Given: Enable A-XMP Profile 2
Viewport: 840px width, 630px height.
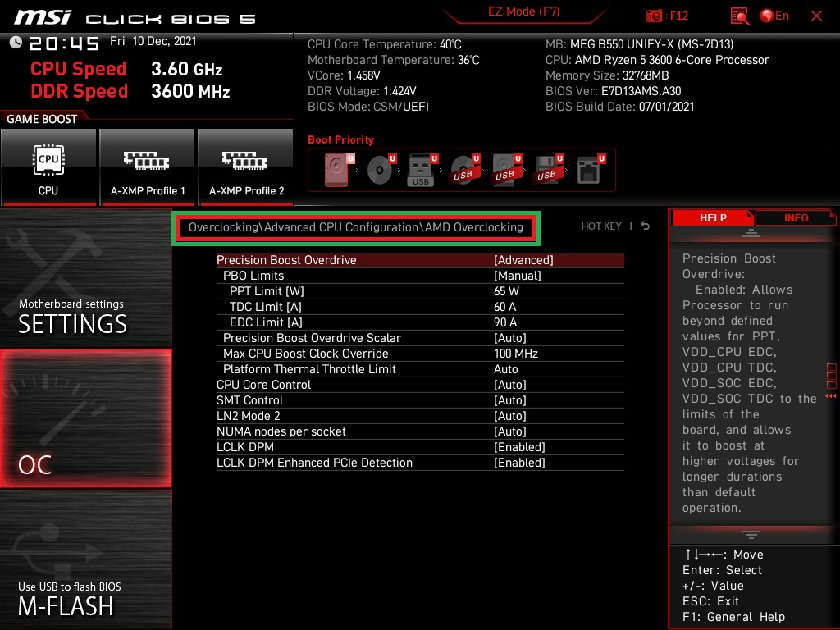Looking at the screenshot, I should click(246, 167).
